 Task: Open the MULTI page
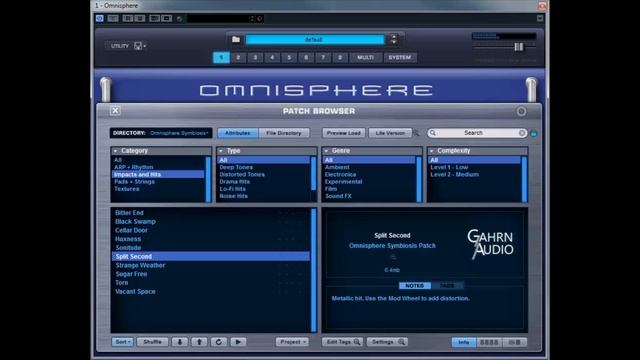point(365,58)
